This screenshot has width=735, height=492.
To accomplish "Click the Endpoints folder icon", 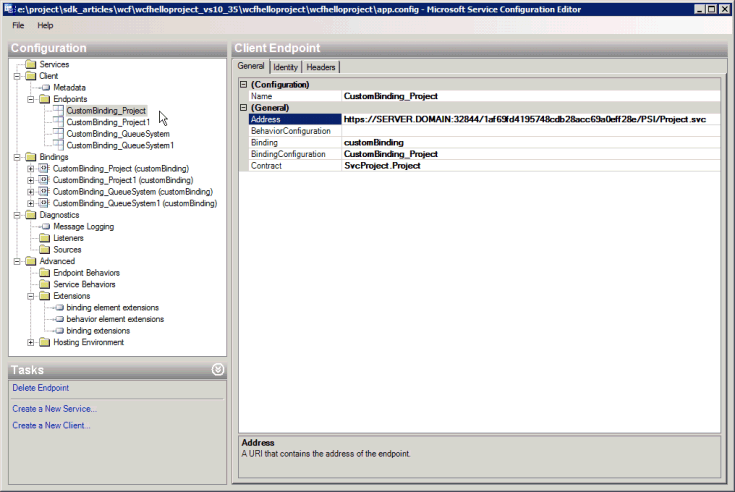I will [45, 99].
